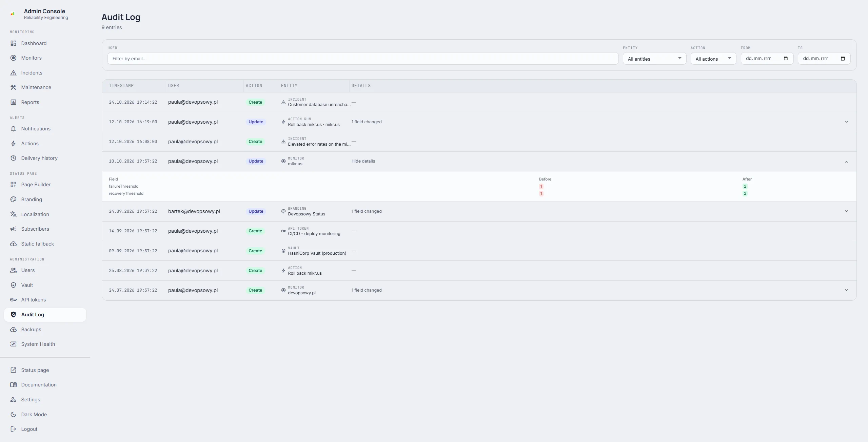Toggle Dark Mode
The image size is (868, 442).
pos(45,415)
